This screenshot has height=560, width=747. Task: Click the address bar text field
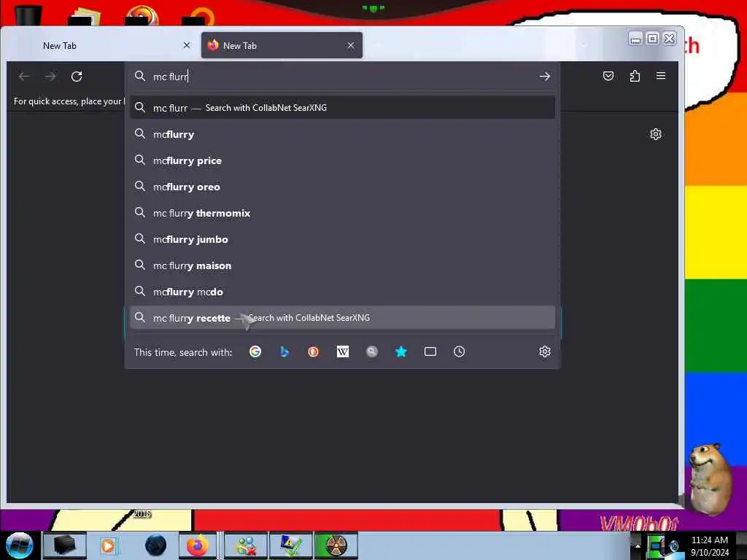pos(343,76)
